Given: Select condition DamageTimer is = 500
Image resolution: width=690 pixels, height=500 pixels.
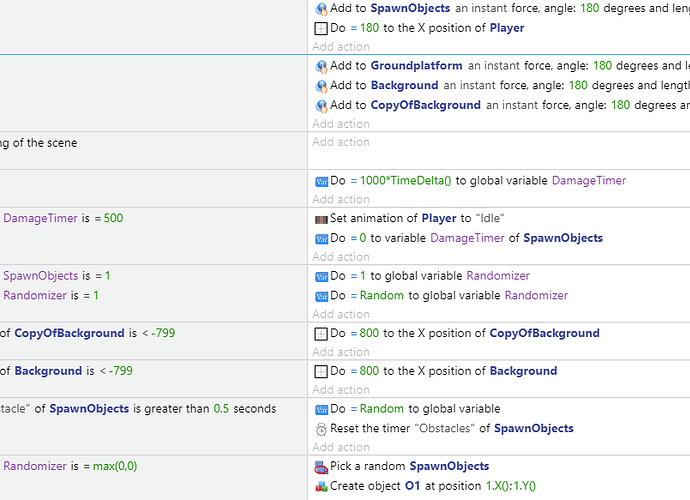Looking at the screenshot, I should click(63, 218).
